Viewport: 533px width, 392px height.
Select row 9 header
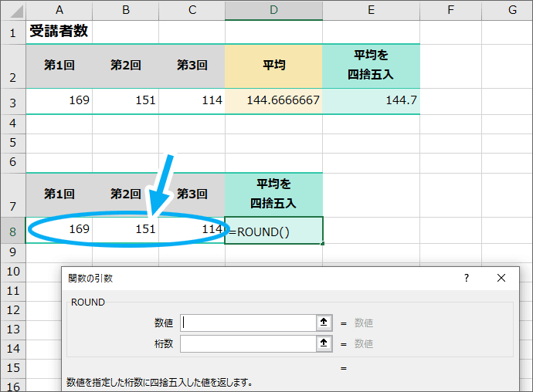click(x=13, y=252)
